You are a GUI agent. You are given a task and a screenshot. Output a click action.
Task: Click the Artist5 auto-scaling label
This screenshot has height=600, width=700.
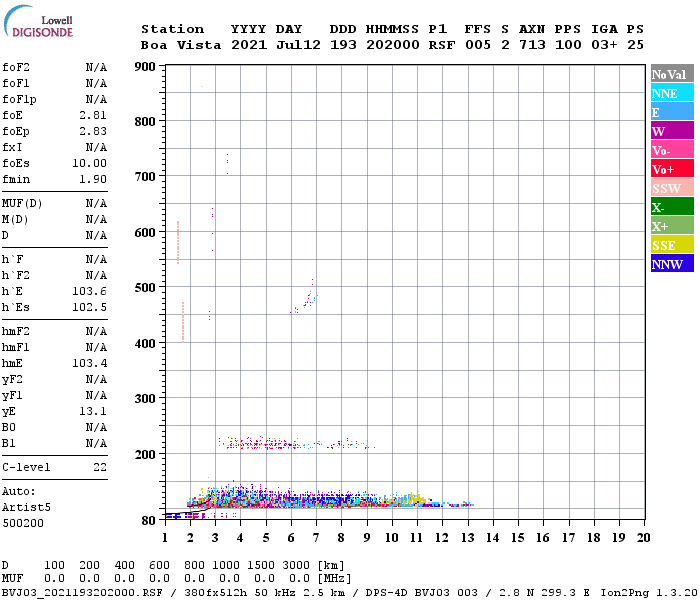[x=26, y=508]
